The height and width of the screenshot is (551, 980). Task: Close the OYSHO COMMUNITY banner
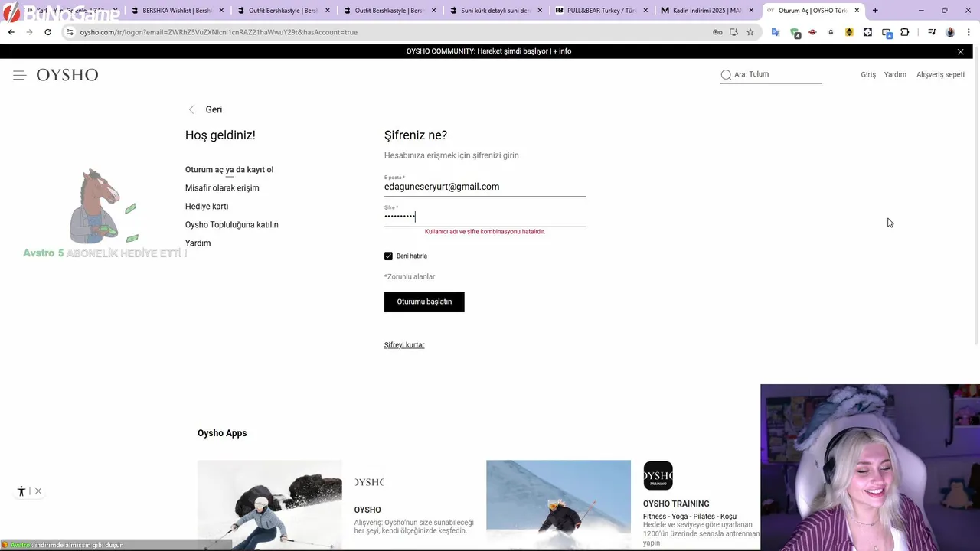(960, 51)
